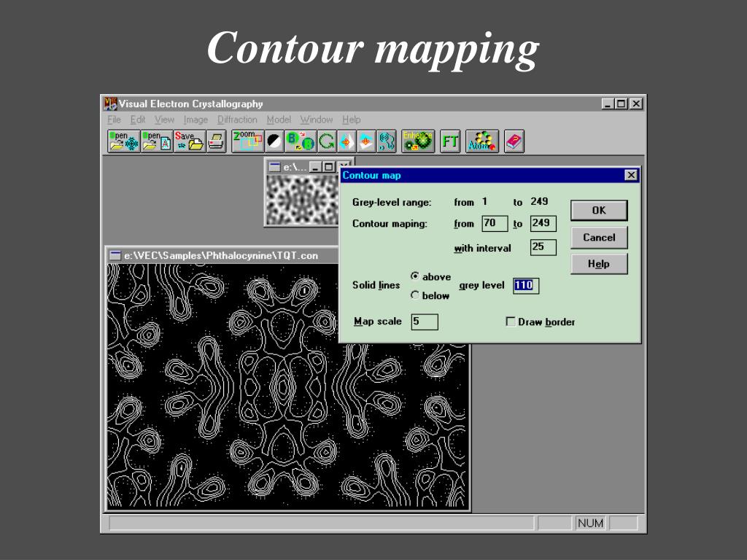The width and height of the screenshot is (747, 560).
Task: Click the grey image thumbnail window
Action: click(x=302, y=199)
